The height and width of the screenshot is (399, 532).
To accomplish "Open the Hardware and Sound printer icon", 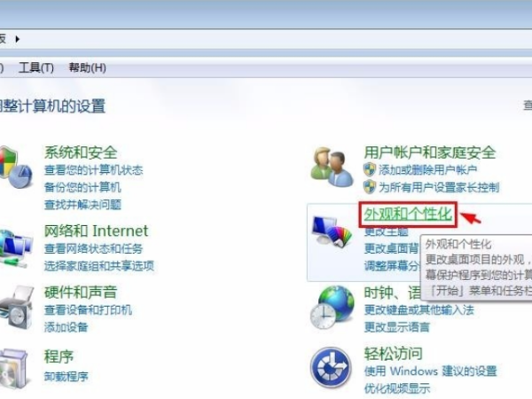I will point(16,308).
